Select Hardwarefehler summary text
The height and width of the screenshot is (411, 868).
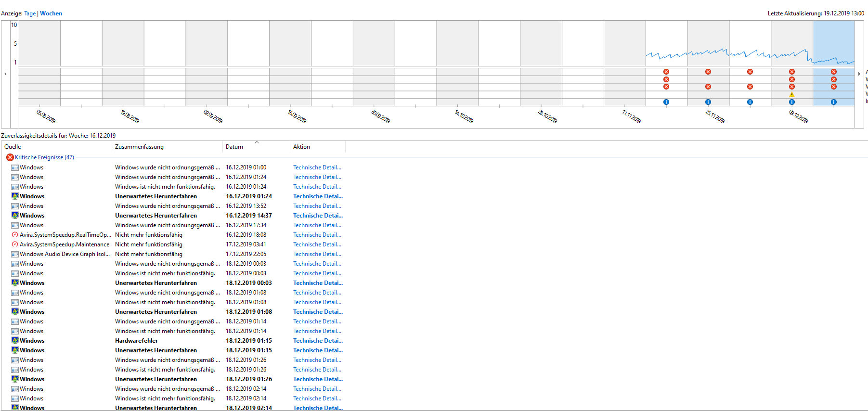point(136,341)
